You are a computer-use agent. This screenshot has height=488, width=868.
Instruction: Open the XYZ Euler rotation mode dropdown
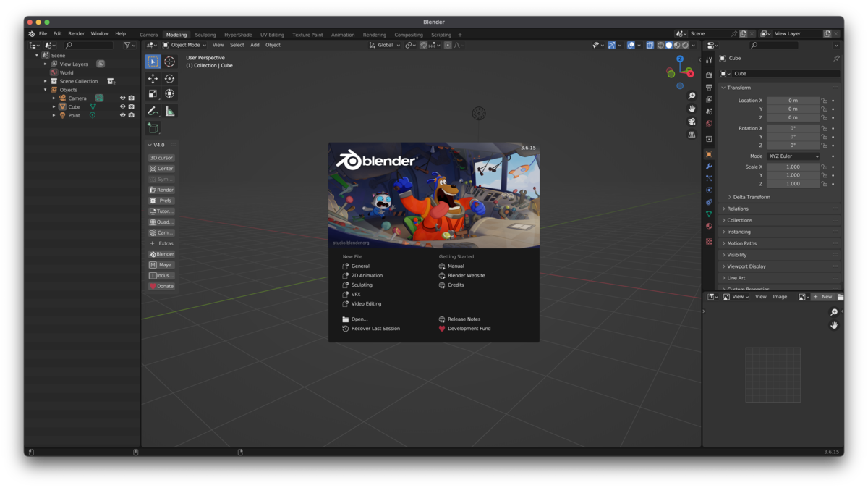pyautogui.click(x=793, y=156)
